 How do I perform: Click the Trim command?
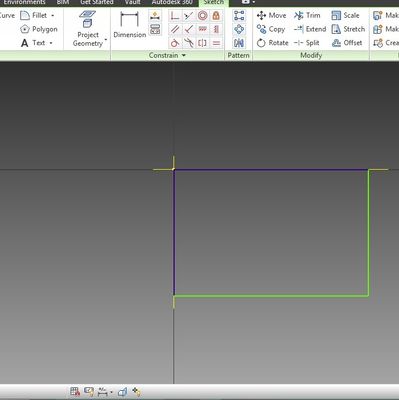(x=307, y=15)
